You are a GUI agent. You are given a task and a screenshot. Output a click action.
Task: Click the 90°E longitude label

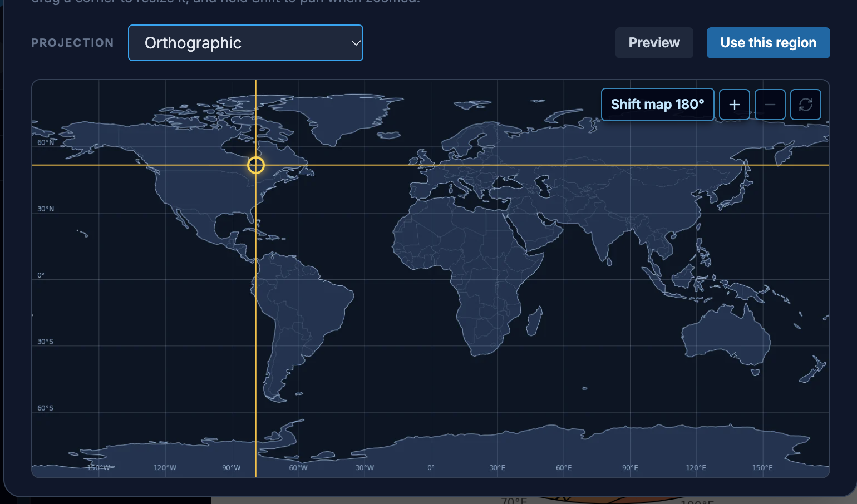click(x=630, y=468)
